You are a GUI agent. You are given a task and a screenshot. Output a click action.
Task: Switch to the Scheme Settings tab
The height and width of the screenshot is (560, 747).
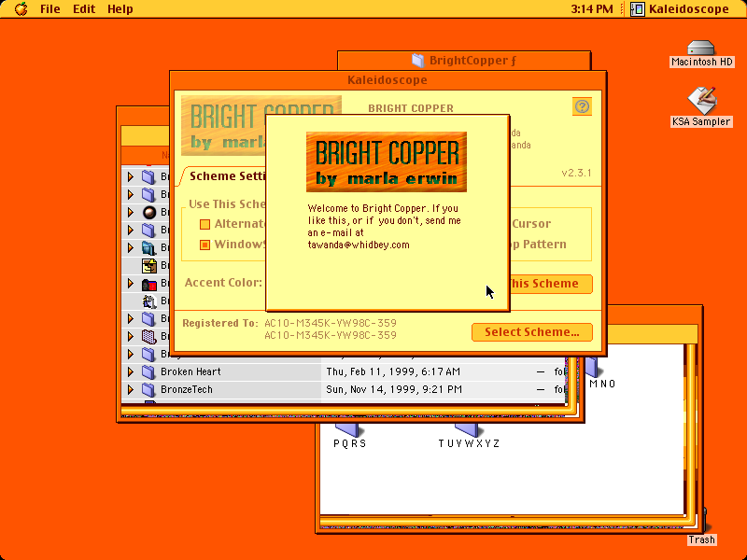click(x=227, y=176)
